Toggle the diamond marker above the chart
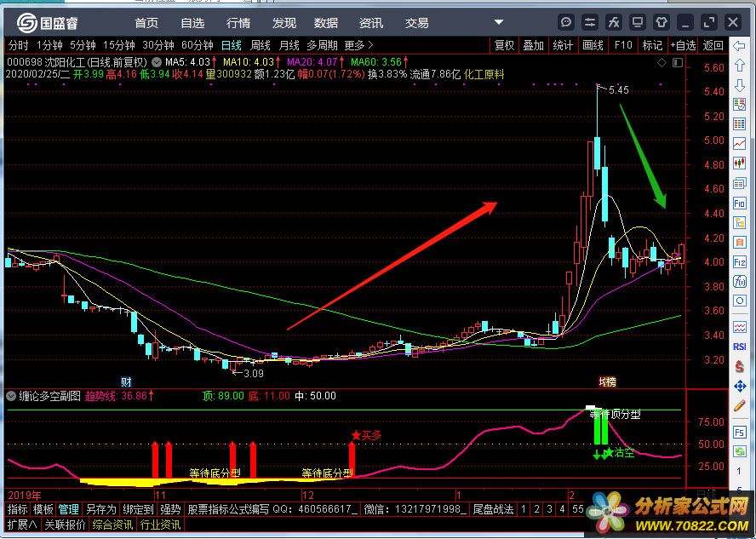 click(661, 63)
